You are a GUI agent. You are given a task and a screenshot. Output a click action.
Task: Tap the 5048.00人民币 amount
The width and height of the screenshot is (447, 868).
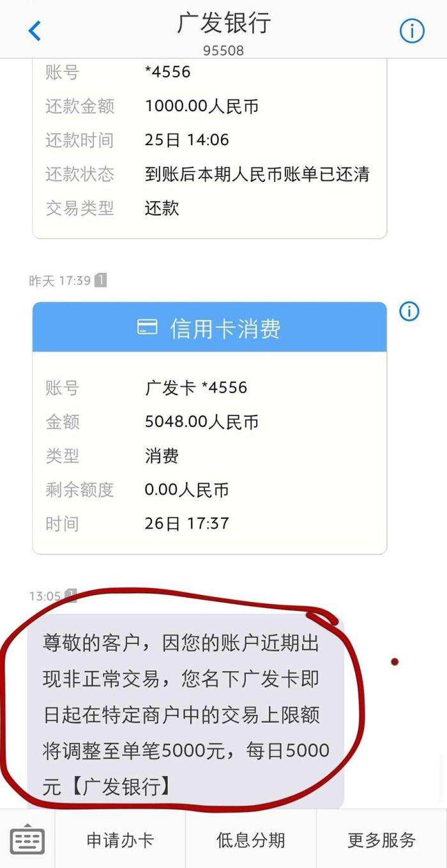pos(202,422)
